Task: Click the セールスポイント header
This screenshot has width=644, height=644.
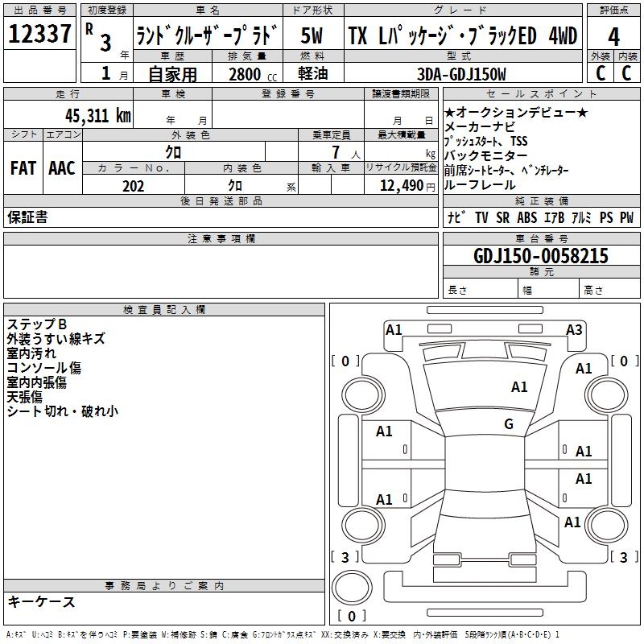Action: [541, 94]
